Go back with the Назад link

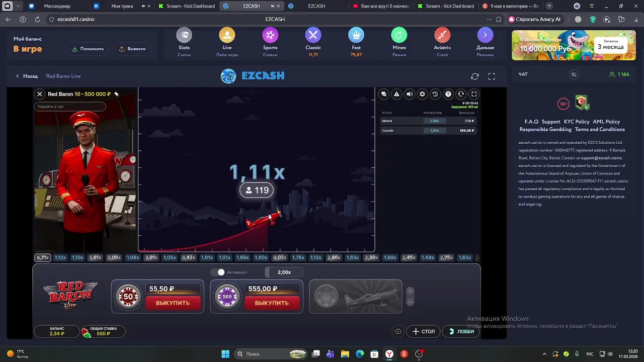pos(27,76)
